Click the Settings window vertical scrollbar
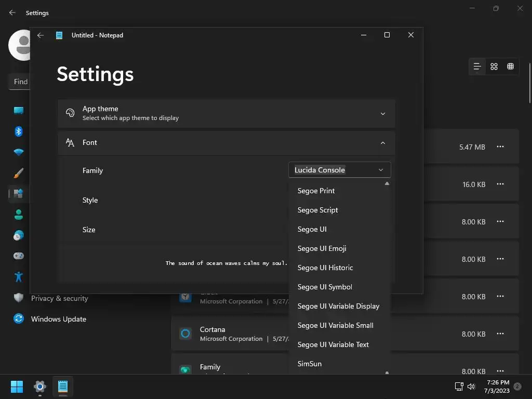Viewport: 532px width, 399px height. (529, 83)
